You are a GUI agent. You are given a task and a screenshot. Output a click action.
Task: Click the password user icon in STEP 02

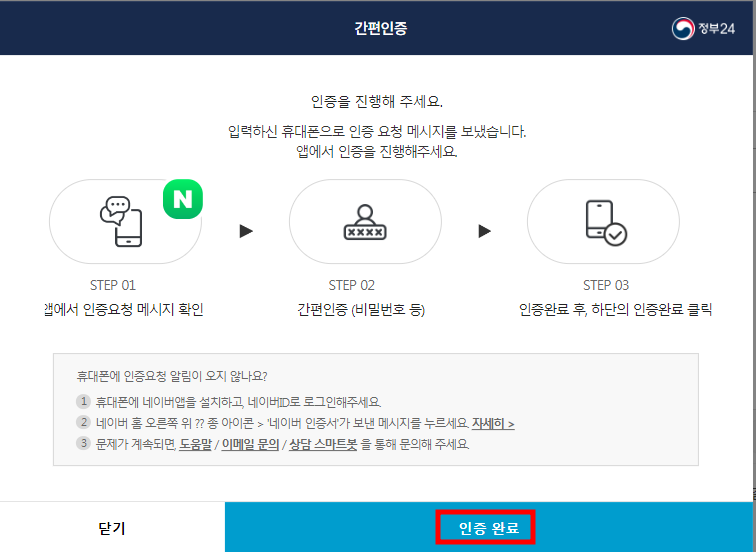pos(365,222)
